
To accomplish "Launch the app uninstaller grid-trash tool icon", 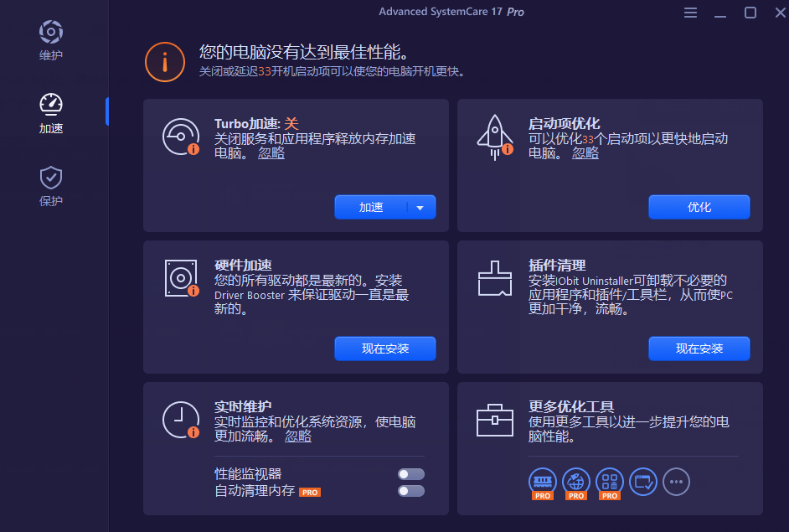I will [x=610, y=481].
